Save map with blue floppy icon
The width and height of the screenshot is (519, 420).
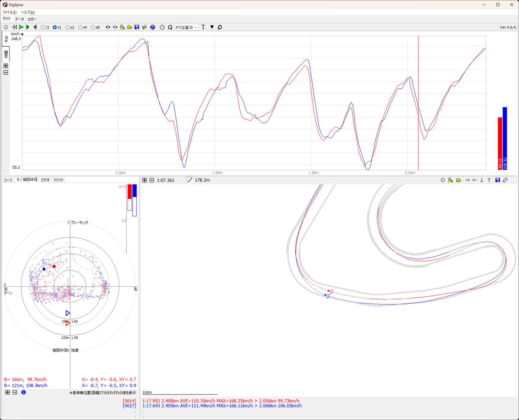click(x=497, y=180)
